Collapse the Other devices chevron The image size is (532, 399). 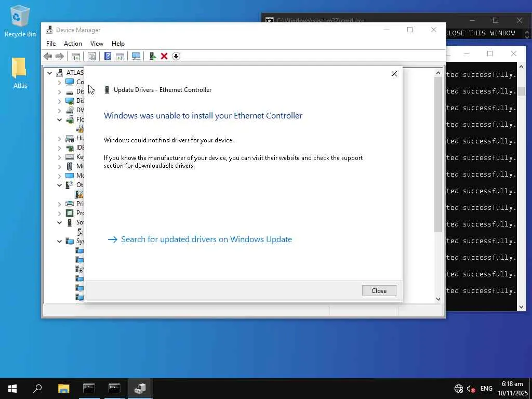pos(59,185)
